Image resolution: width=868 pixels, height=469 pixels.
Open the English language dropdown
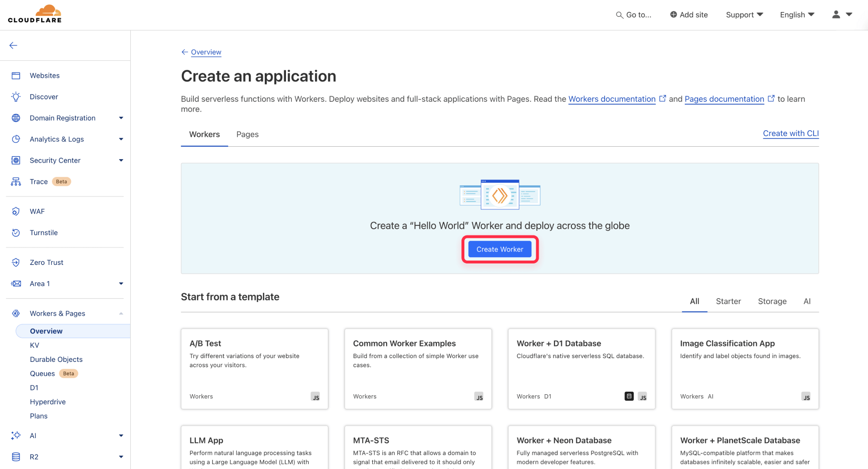point(797,14)
